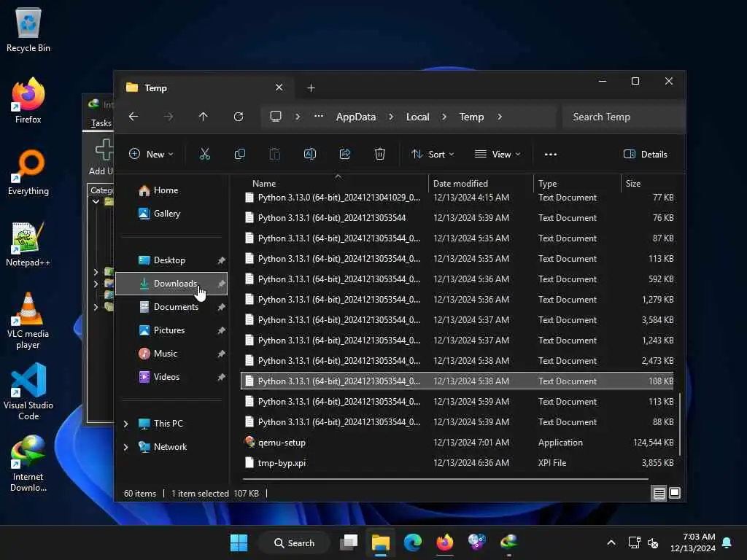Click the horizontal scrollbar below file list
The width and height of the screenshot is (747, 560).
[x=446, y=479]
